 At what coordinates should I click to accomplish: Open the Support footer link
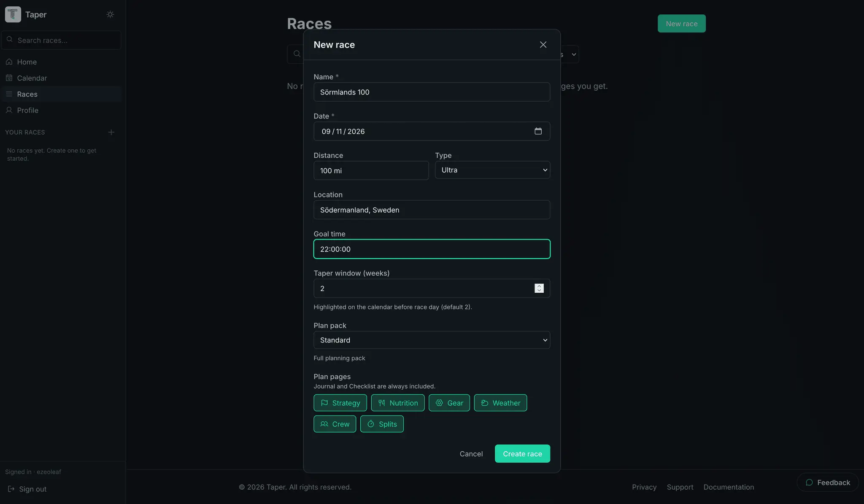coord(680,487)
